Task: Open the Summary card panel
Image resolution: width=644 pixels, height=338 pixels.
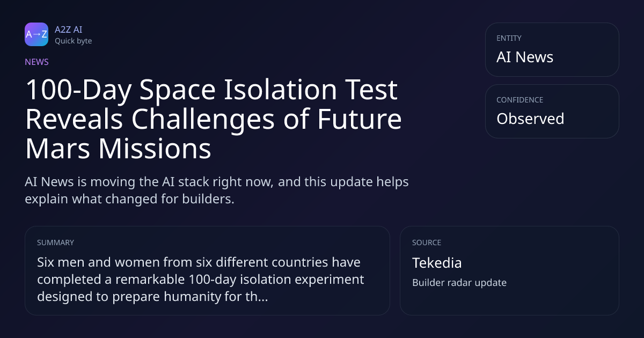Action: (x=207, y=270)
